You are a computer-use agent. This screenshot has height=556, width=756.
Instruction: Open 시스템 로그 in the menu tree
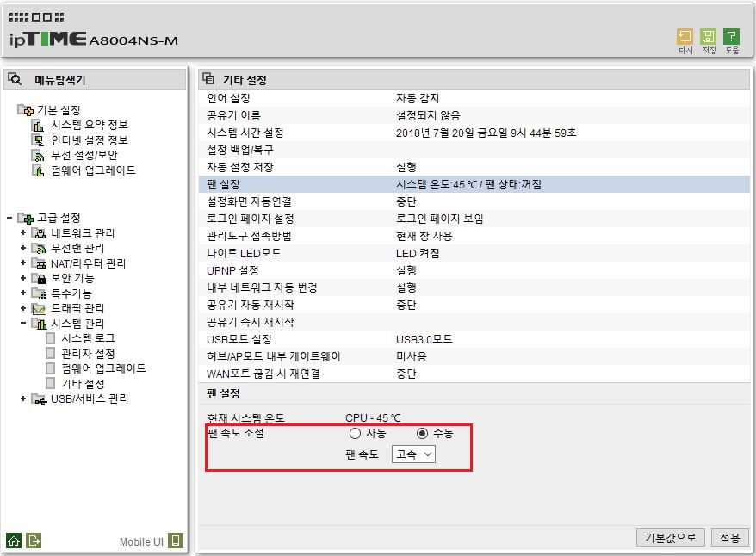[x=88, y=338]
